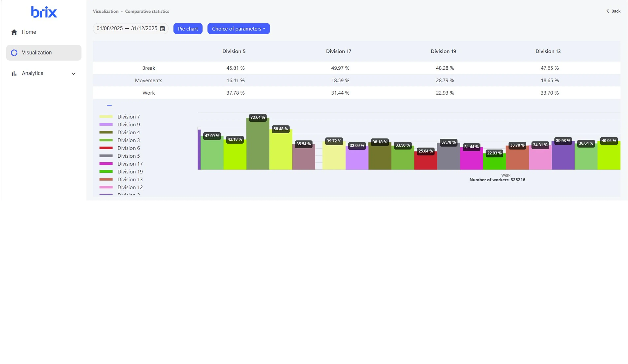
Task: Click the pink bar labeled 34.31 %
Action: pyautogui.click(x=540, y=158)
